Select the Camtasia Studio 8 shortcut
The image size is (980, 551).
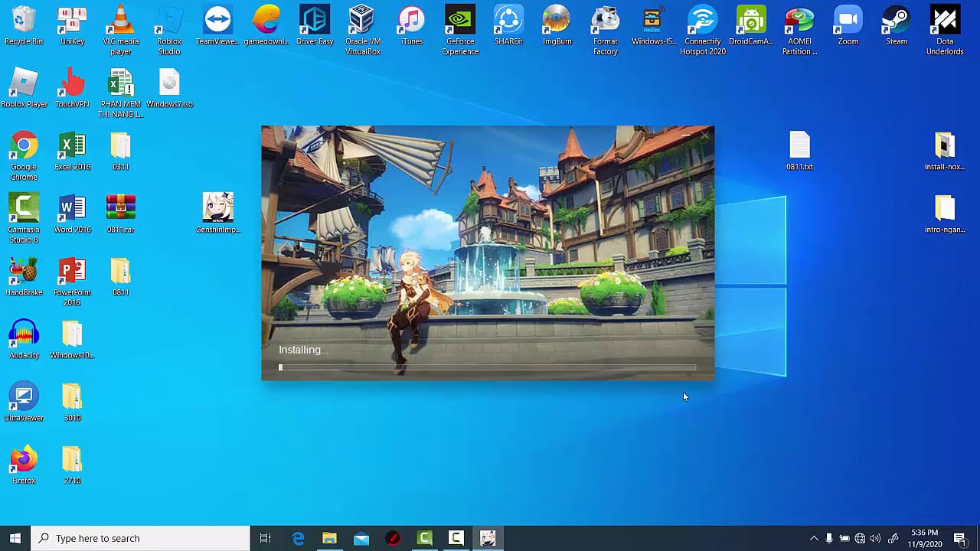pyautogui.click(x=24, y=219)
